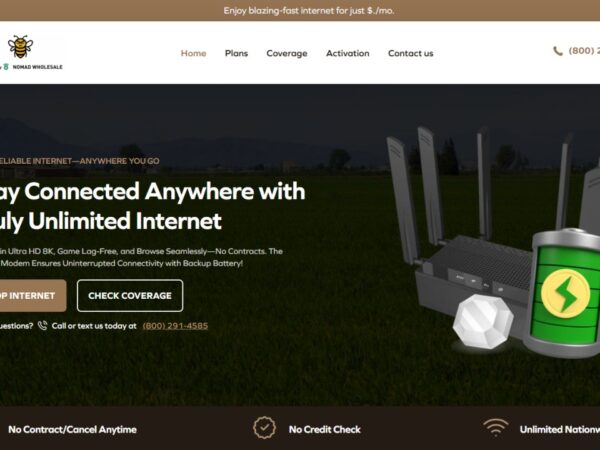The width and height of the screenshot is (600, 450).
Task: Click the header (800) phone number
Action: pos(584,51)
